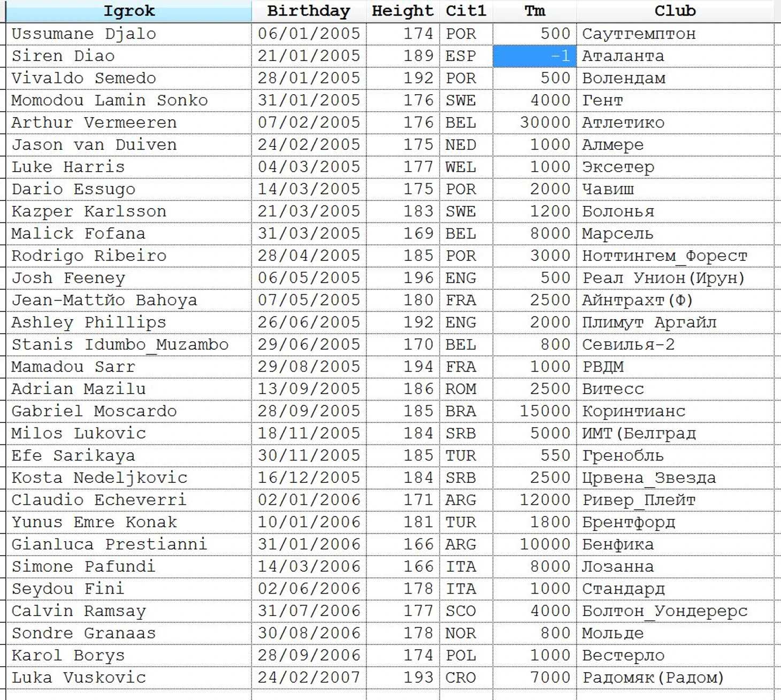This screenshot has height=700, width=781.
Task: Click the club cell Коринтианс
Action: (675, 411)
